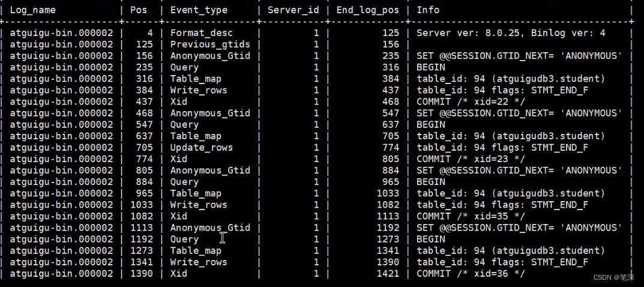Select the End_log_pos value 1421

pos(388,274)
